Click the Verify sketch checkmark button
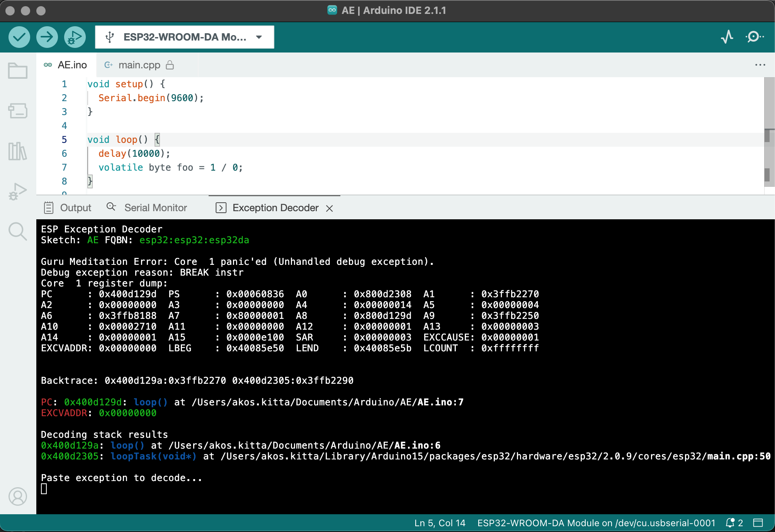Viewport: 775px width, 532px height. [x=19, y=37]
